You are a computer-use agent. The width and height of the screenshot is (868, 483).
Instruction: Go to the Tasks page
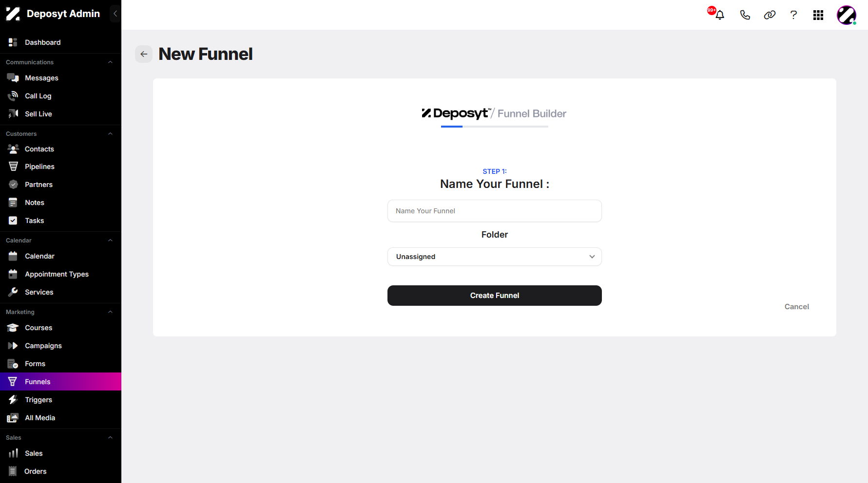(60, 221)
